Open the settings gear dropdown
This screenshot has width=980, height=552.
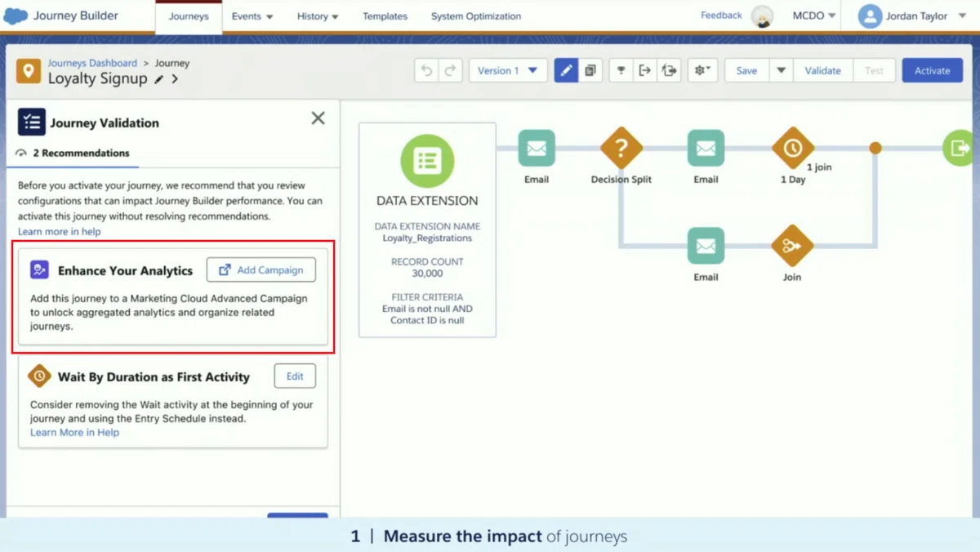pos(702,70)
